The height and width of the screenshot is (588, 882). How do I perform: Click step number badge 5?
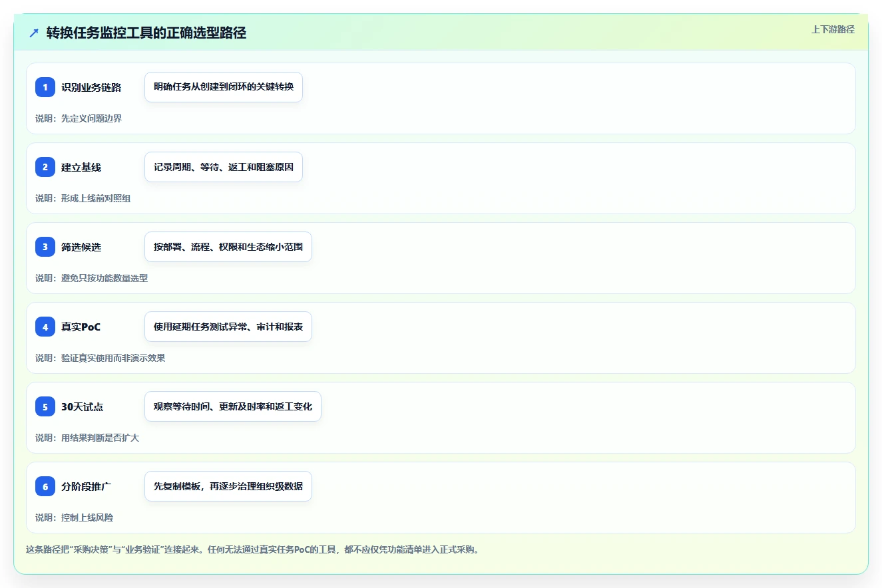coord(45,406)
